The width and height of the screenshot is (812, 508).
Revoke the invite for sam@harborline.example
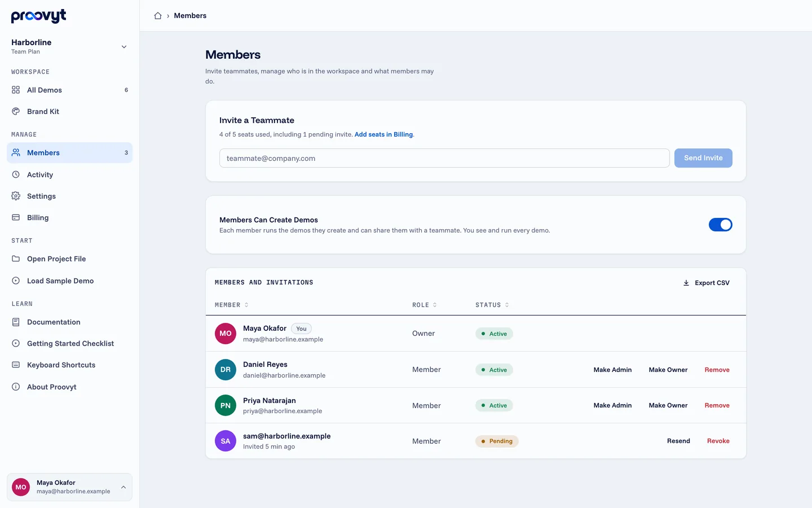point(718,441)
